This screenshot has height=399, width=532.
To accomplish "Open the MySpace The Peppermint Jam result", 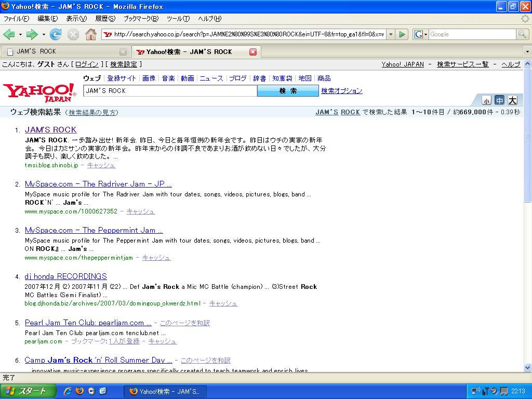I will (x=94, y=230).
